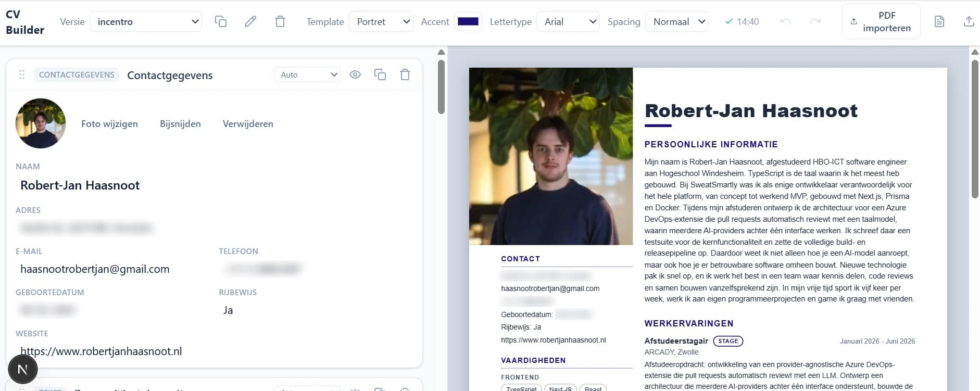Click the Contactgegevens section title
980x391 pixels.
click(170, 75)
